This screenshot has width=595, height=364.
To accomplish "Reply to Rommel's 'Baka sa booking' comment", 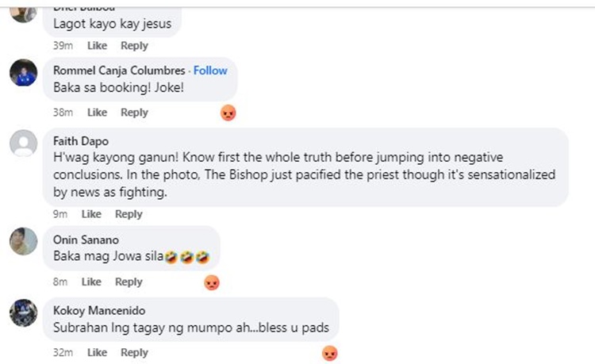I will [134, 113].
